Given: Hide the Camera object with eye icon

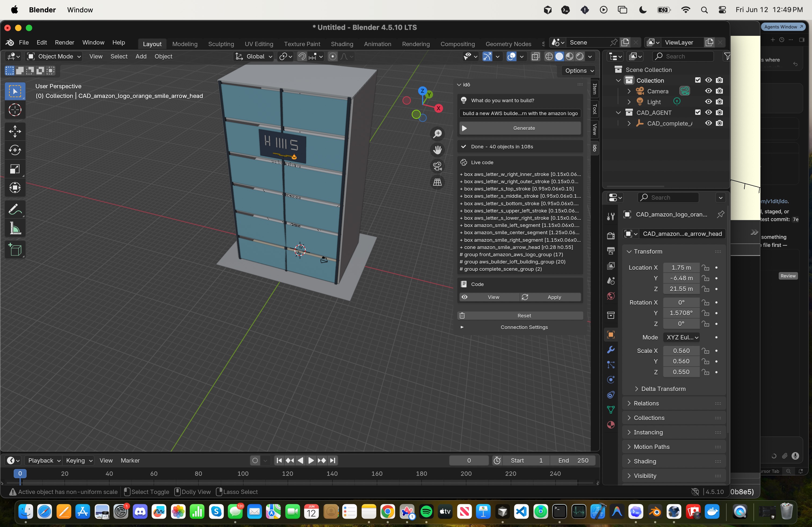Looking at the screenshot, I should pyautogui.click(x=708, y=91).
